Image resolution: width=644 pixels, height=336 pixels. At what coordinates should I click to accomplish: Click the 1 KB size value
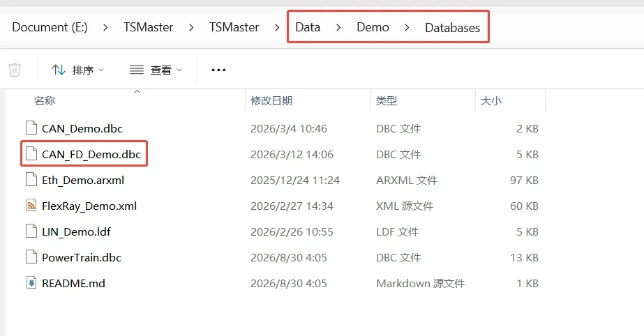527,284
